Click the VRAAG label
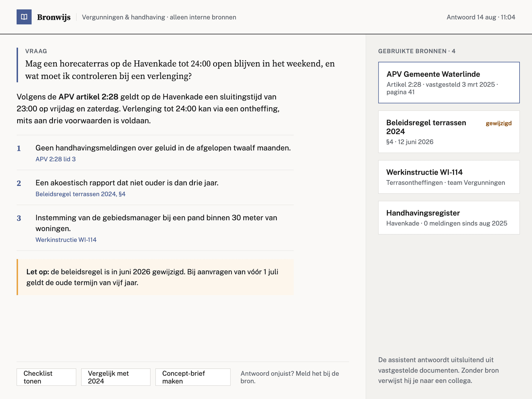The height and width of the screenshot is (399, 532). coord(36,51)
